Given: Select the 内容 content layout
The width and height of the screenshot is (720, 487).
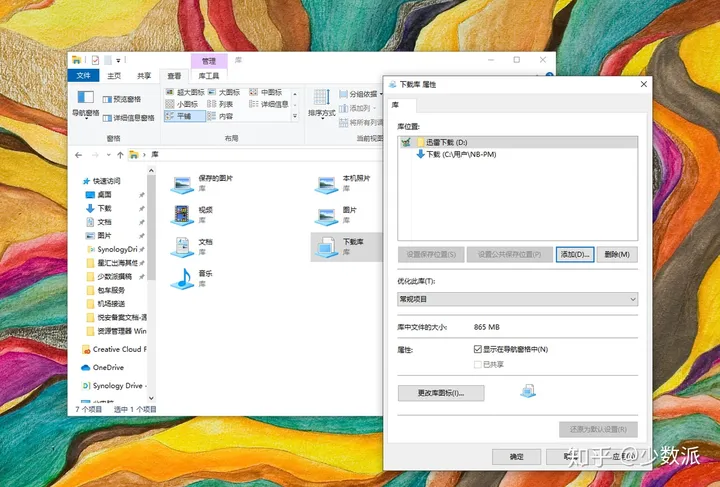Looking at the screenshot, I should (220, 116).
